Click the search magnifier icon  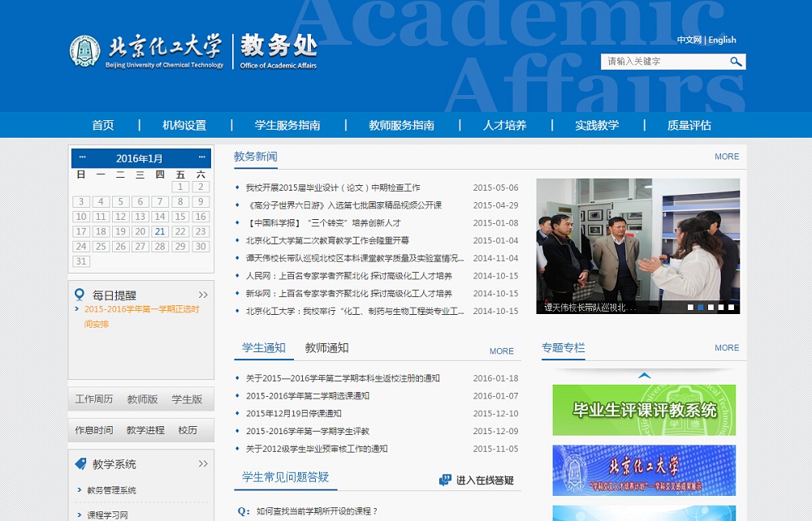click(x=736, y=62)
